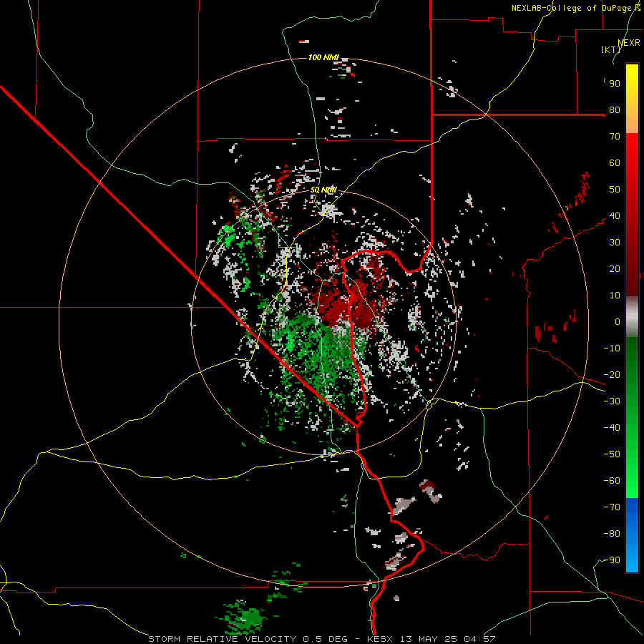This screenshot has height=644, width=644.
Task: Click the -50 value on velocity scale
Action: pyautogui.click(x=612, y=454)
